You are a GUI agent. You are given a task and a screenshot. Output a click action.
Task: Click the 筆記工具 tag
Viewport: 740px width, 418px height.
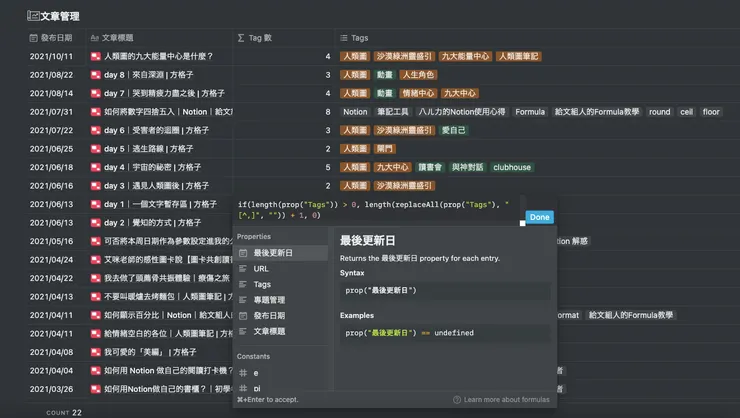click(393, 112)
